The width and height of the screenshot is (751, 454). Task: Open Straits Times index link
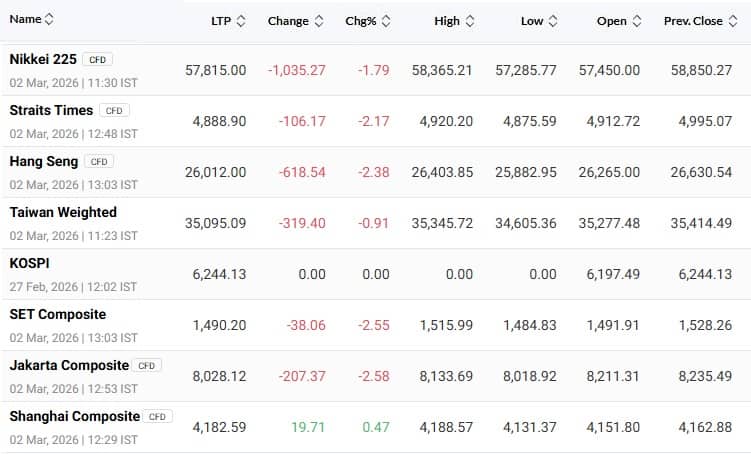(51, 110)
